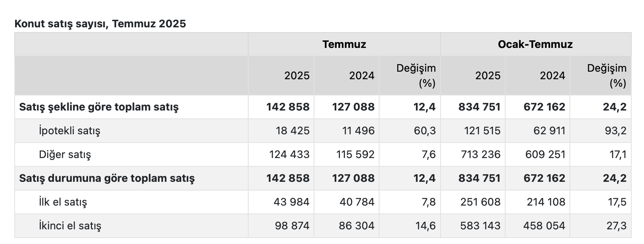The height and width of the screenshot is (244, 644).
Task: Click the 'Diğer satış' row label
Action: tap(65, 154)
